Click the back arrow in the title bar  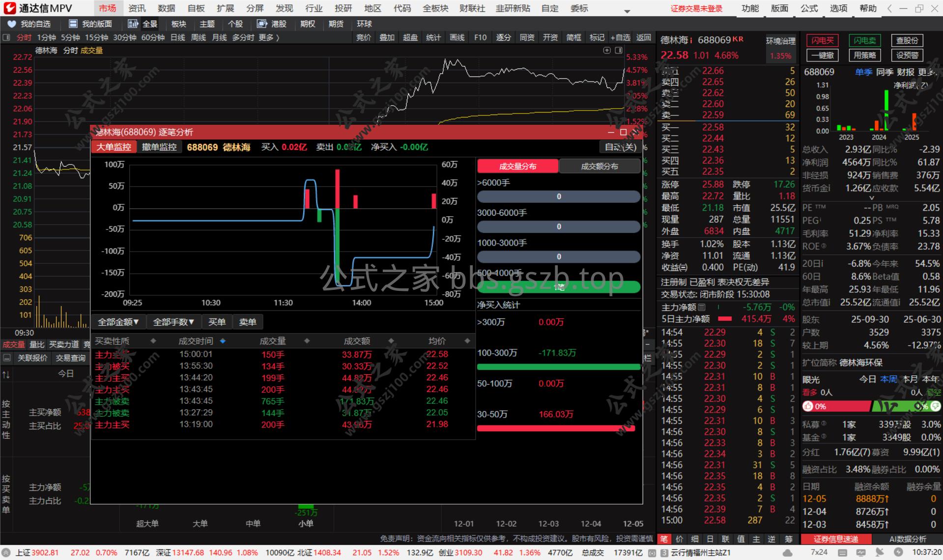click(x=889, y=8)
